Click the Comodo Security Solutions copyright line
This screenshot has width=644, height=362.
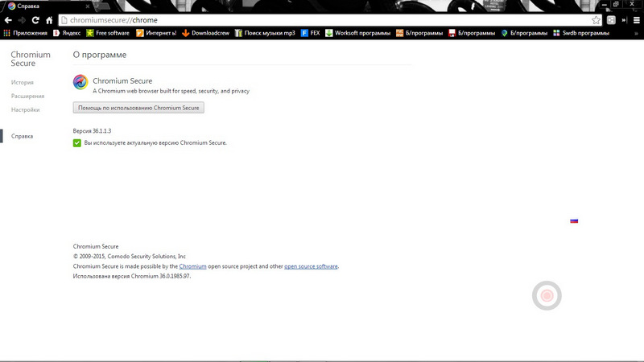130,257
